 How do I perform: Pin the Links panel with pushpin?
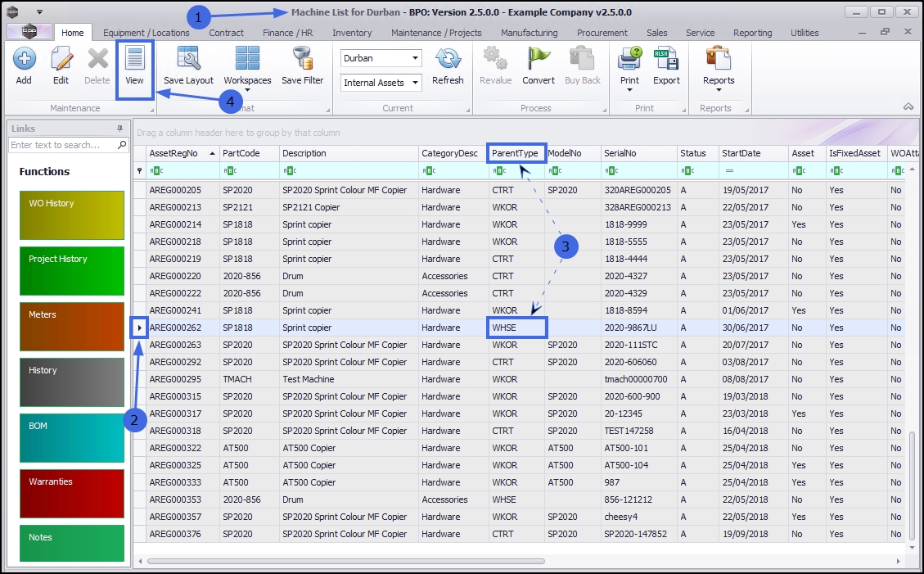(x=119, y=129)
